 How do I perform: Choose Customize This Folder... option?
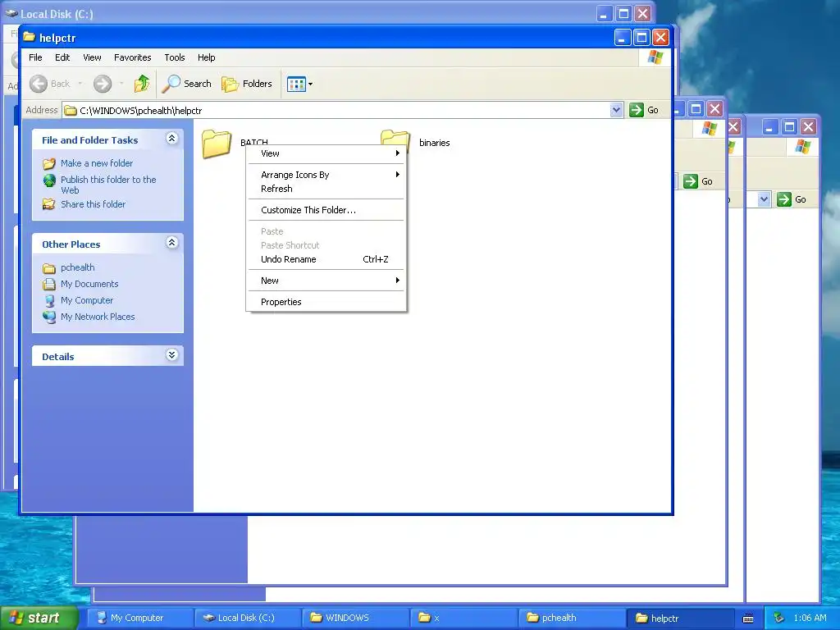(326, 210)
